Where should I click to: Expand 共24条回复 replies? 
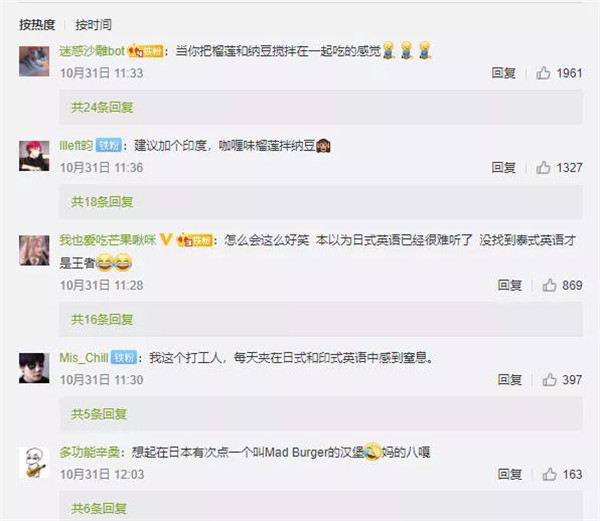coord(102,107)
